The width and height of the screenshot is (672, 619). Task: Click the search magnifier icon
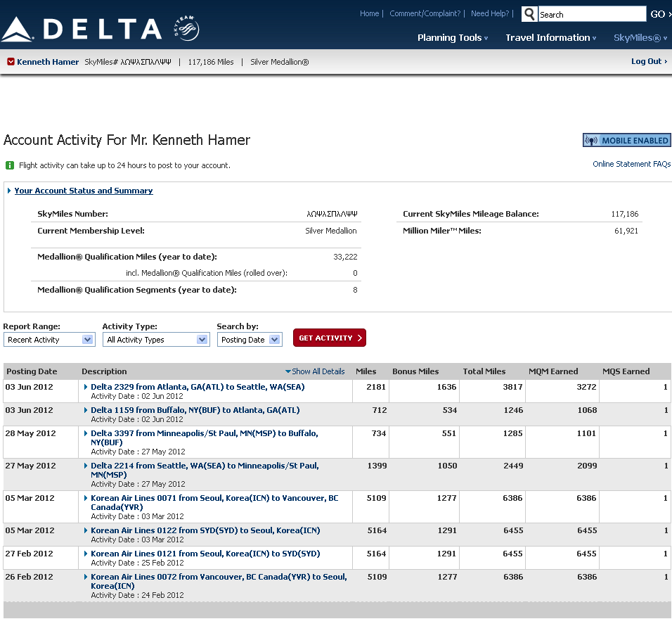click(529, 14)
